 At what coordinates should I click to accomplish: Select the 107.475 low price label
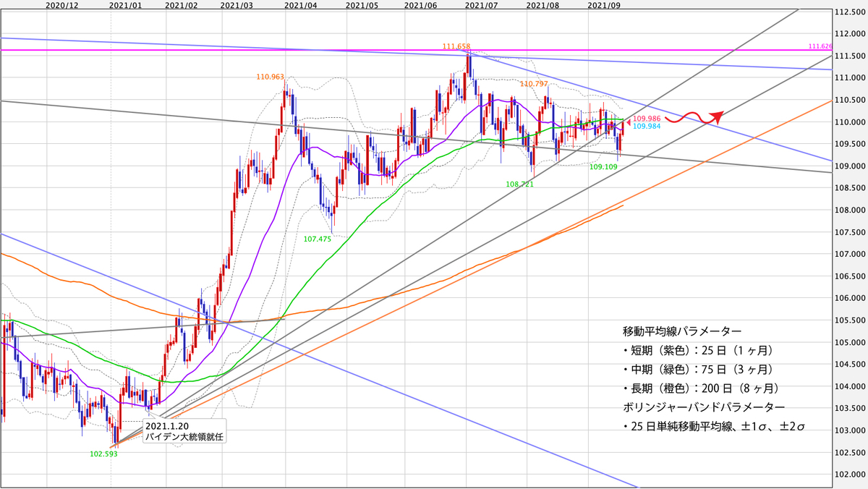coord(318,239)
